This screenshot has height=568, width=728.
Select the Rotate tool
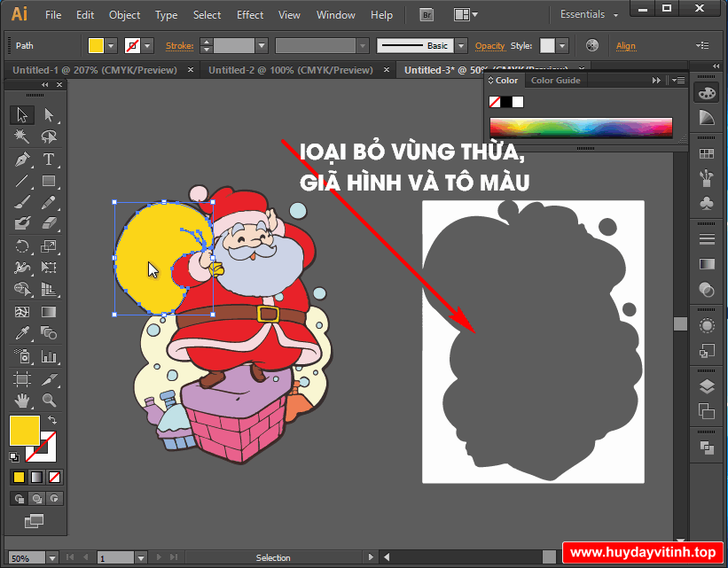tap(22, 246)
